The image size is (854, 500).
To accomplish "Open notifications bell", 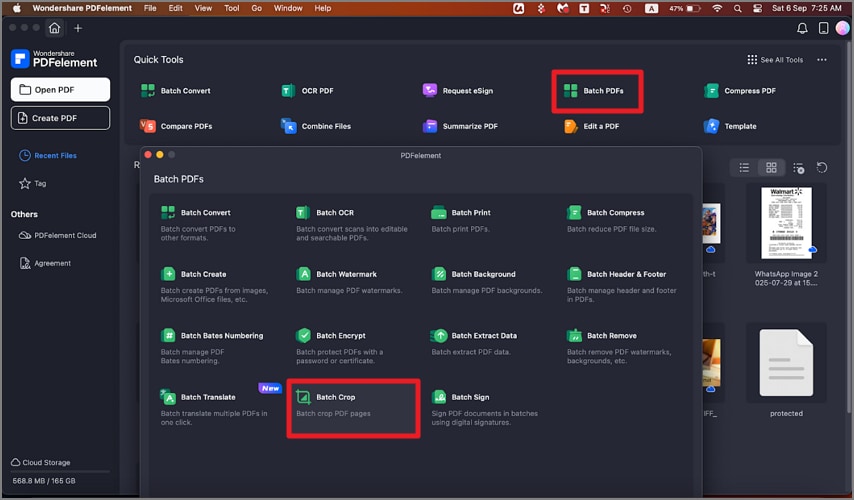I will (802, 28).
